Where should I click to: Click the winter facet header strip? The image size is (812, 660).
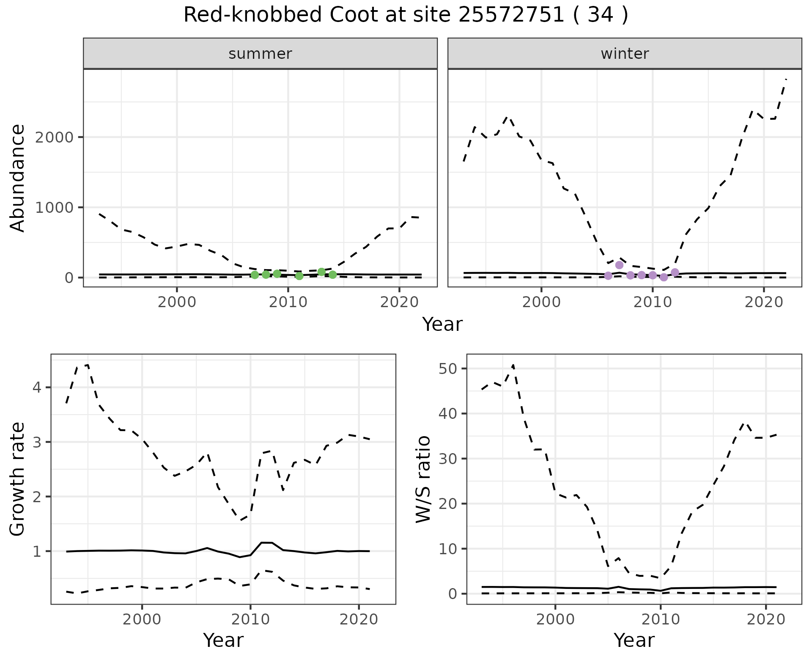pos(625,54)
